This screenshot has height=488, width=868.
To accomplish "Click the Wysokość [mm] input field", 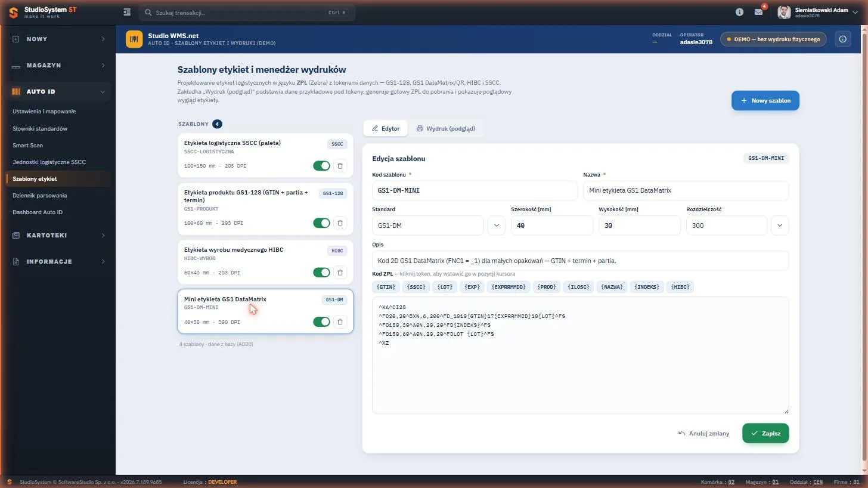I will [x=640, y=226].
